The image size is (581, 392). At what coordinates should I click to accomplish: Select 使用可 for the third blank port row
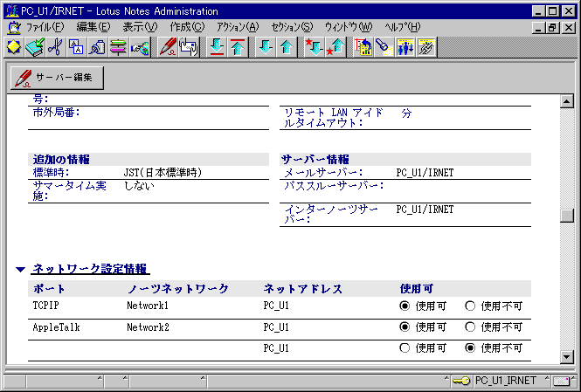[405, 348]
